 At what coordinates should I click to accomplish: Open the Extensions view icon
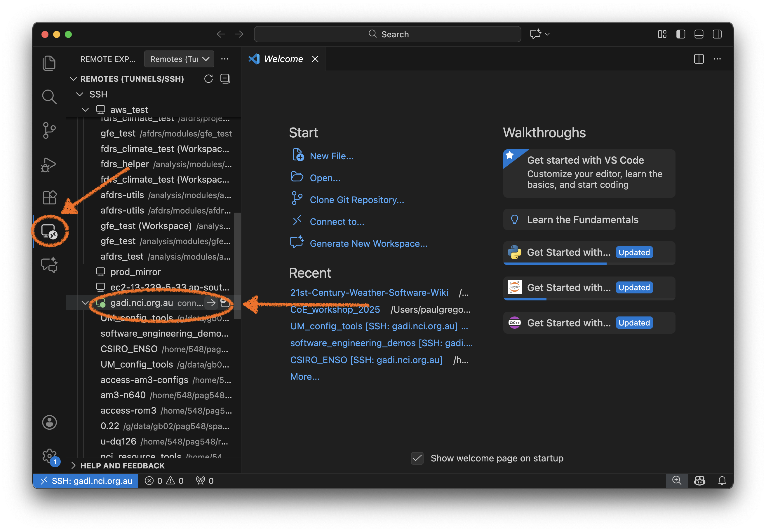click(49, 197)
